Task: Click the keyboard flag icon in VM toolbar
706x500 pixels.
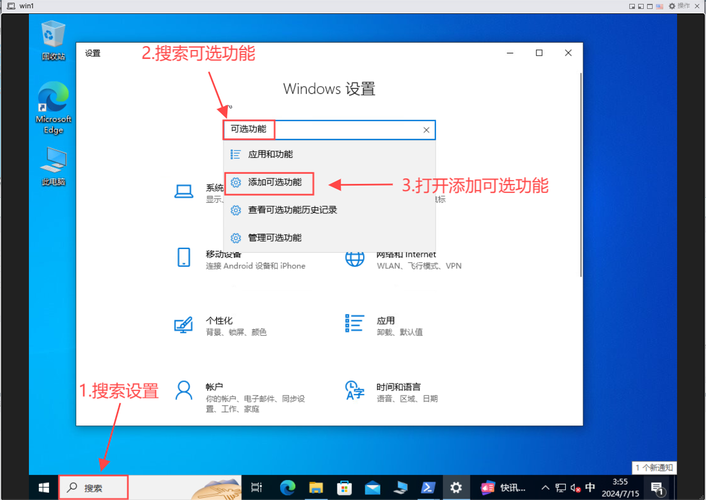Action: [x=660, y=6]
